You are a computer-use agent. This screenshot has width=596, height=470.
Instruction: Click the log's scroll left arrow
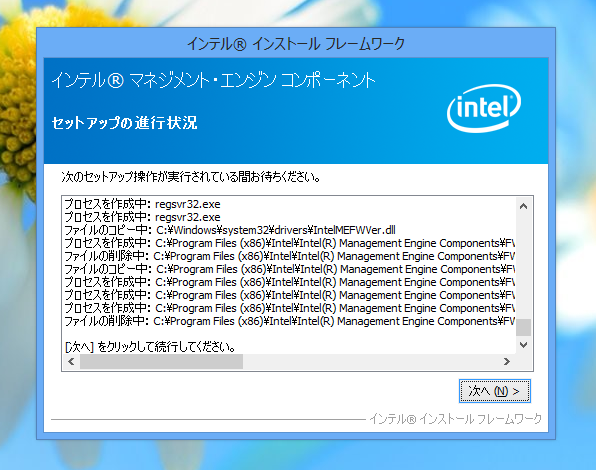click(x=71, y=361)
